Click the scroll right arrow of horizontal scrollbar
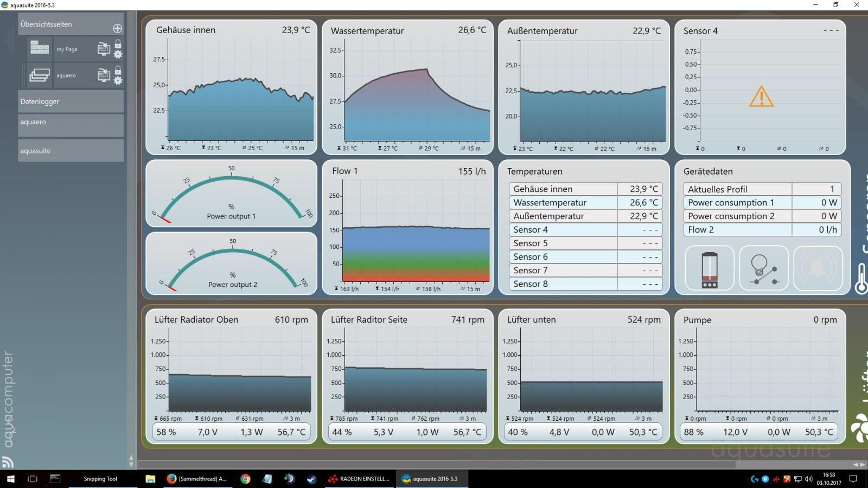868x488 pixels. click(x=863, y=465)
